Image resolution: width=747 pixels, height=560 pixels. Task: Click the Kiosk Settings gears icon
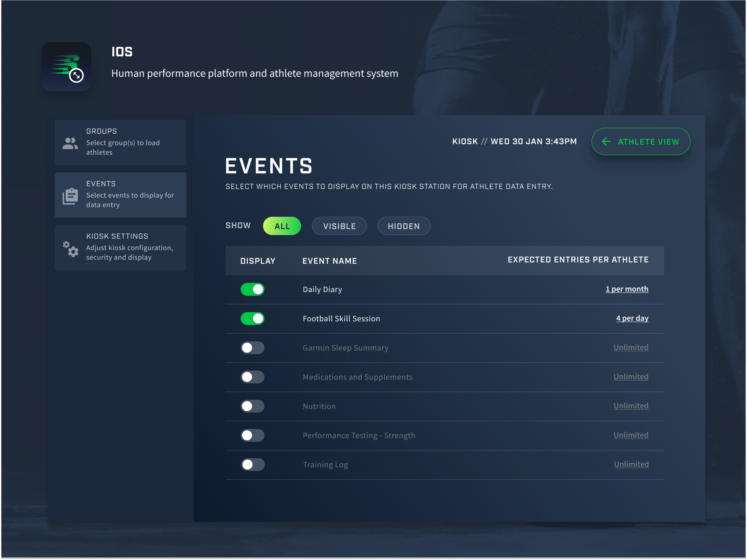tap(70, 249)
